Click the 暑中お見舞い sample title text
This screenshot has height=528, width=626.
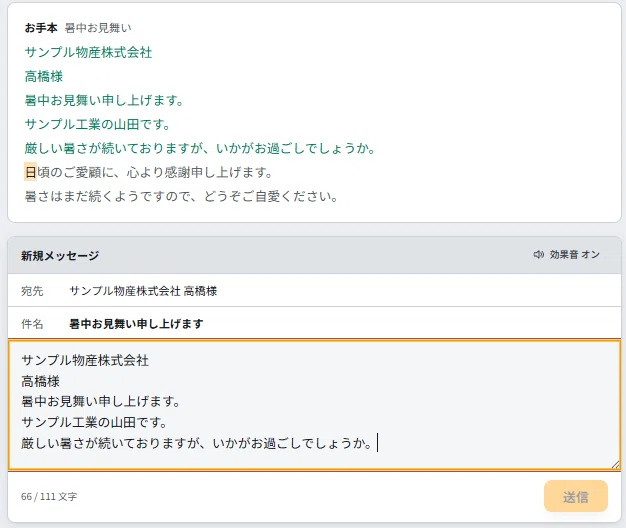pos(98,28)
